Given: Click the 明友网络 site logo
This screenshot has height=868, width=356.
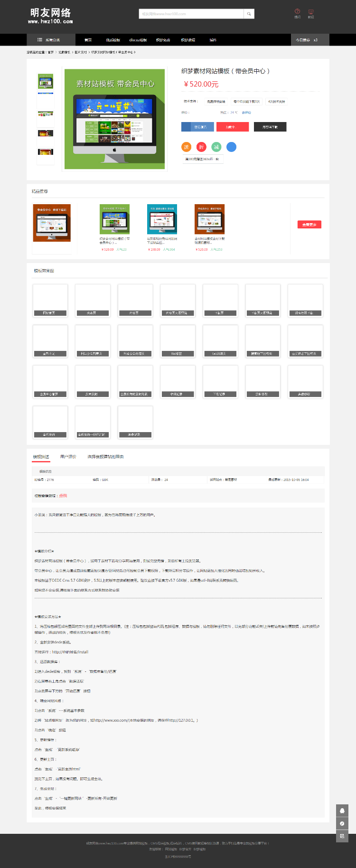Looking at the screenshot, I should click(x=50, y=15).
